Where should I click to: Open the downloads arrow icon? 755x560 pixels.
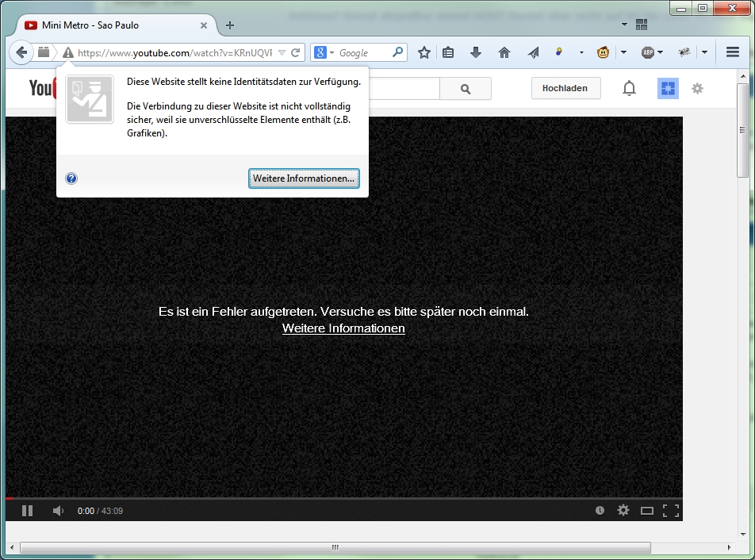476,52
